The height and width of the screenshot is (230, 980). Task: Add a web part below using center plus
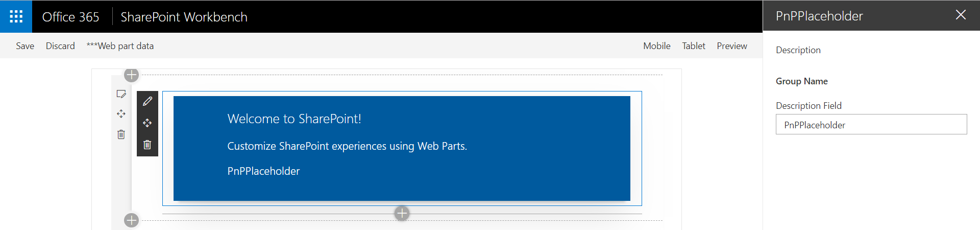[x=402, y=213]
